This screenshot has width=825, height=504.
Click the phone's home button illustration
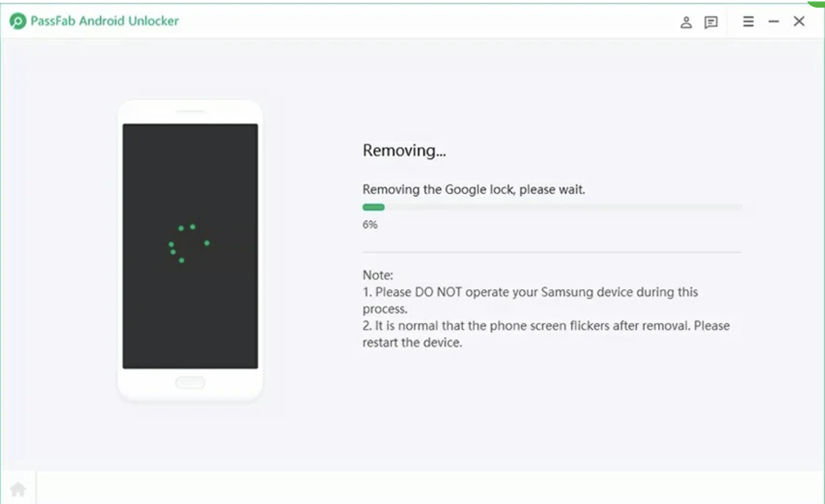click(x=190, y=382)
